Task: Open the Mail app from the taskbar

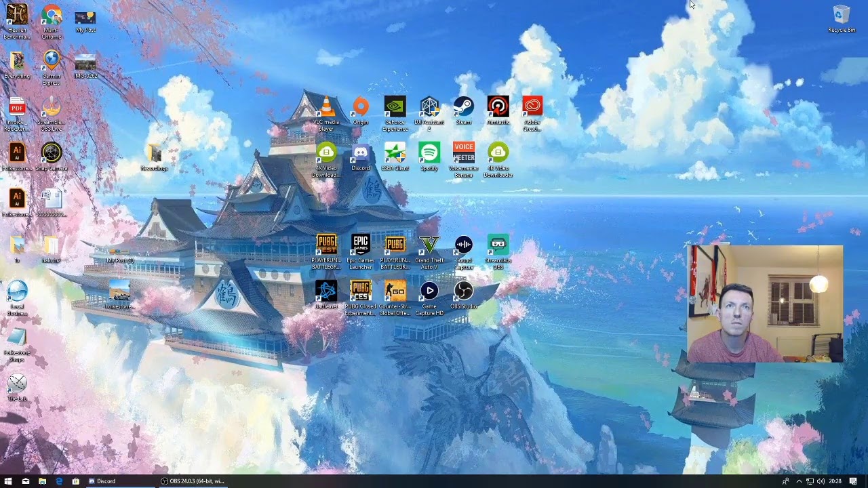Action: [x=26, y=481]
